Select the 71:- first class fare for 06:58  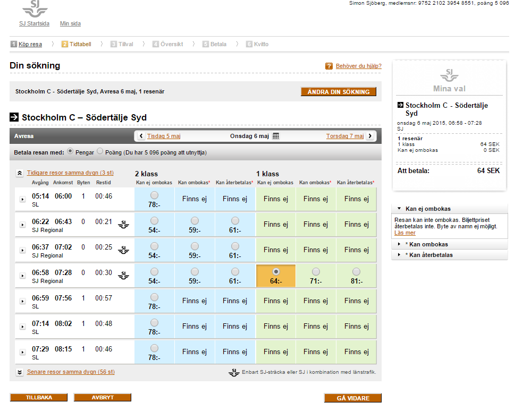(316, 272)
